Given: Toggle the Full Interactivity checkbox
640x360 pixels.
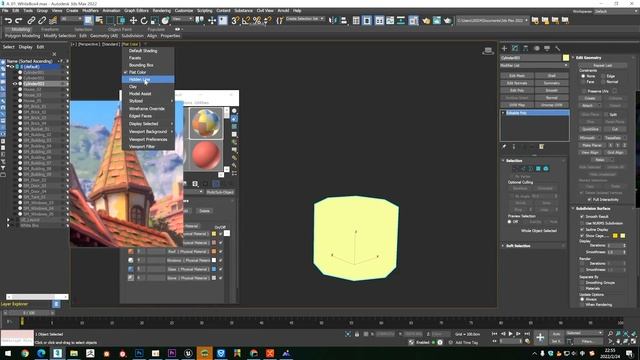Looking at the screenshot, I should tap(589, 200).
